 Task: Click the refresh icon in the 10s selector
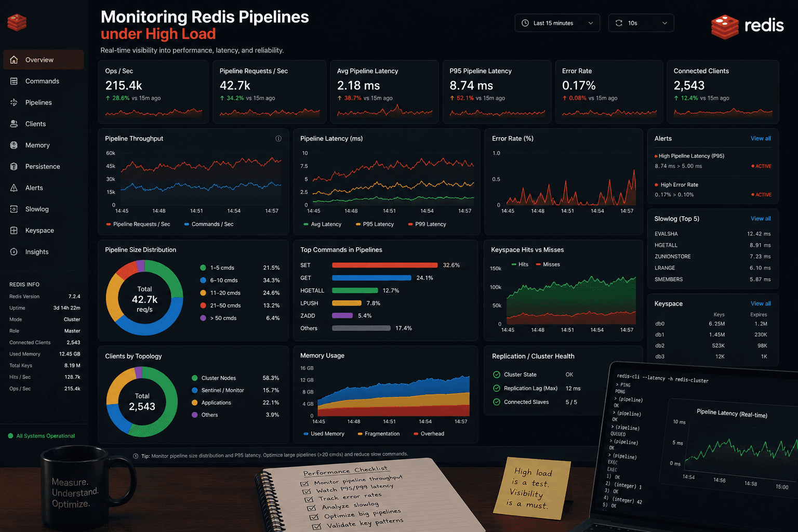619,23
